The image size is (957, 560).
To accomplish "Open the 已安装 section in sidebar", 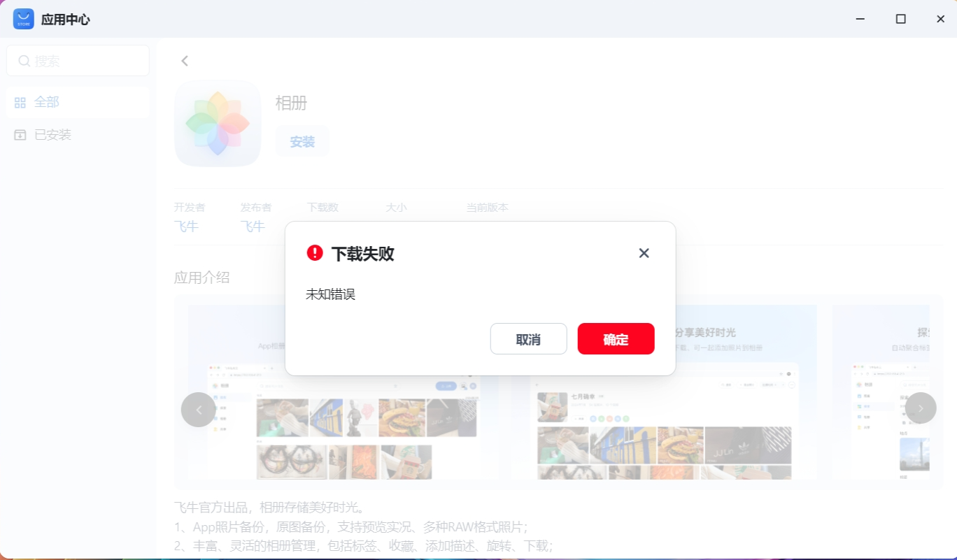I will coord(52,135).
